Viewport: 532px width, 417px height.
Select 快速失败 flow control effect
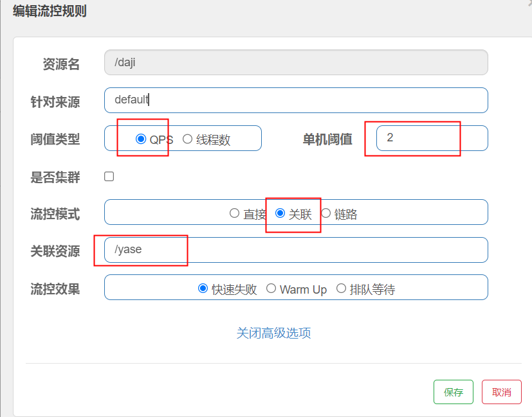[x=203, y=288]
